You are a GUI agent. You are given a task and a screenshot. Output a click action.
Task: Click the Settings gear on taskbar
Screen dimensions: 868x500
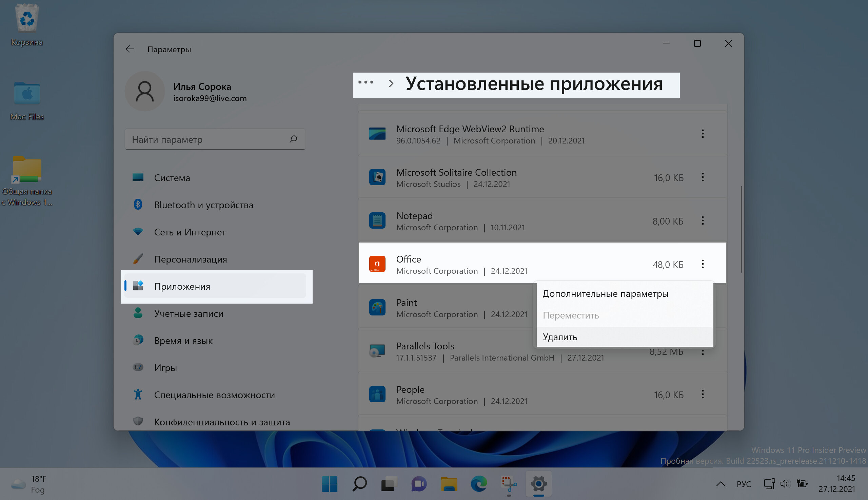(x=538, y=484)
